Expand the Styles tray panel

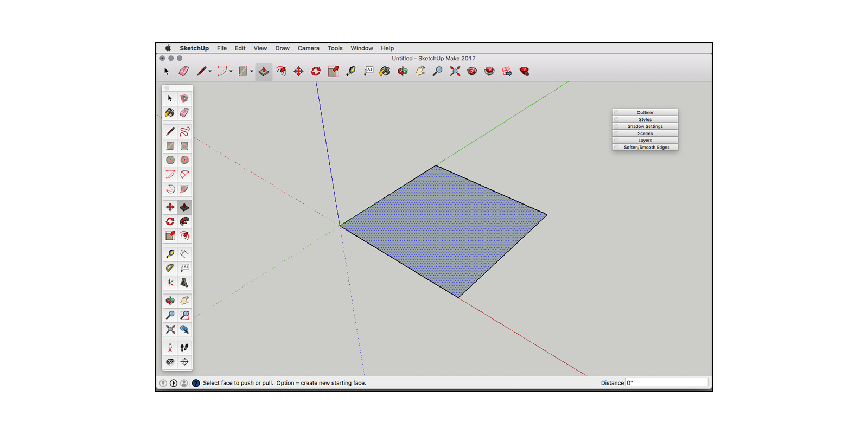click(x=645, y=119)
